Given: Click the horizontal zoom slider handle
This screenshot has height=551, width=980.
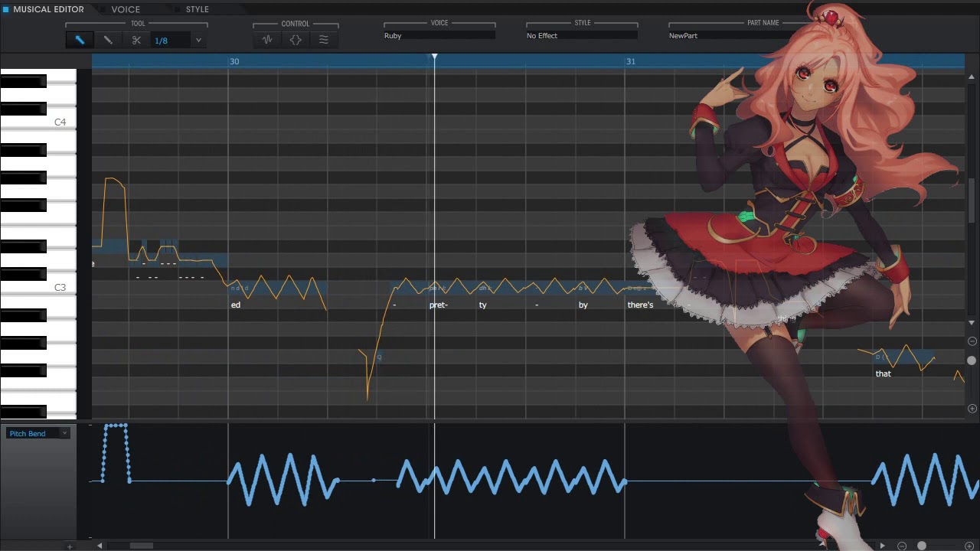Looking at the screenshot, I should pyautogui.click(x=922, y=546).
